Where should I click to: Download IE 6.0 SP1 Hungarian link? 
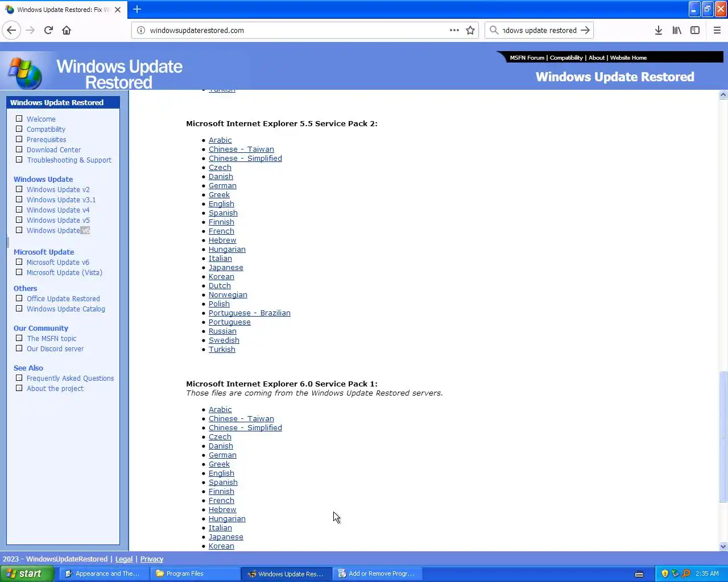227,518
